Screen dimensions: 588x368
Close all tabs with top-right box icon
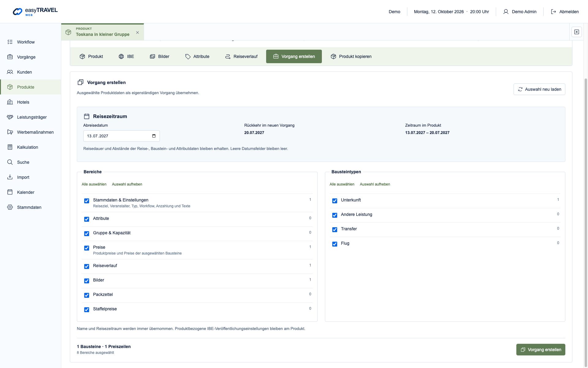(576, 32)
